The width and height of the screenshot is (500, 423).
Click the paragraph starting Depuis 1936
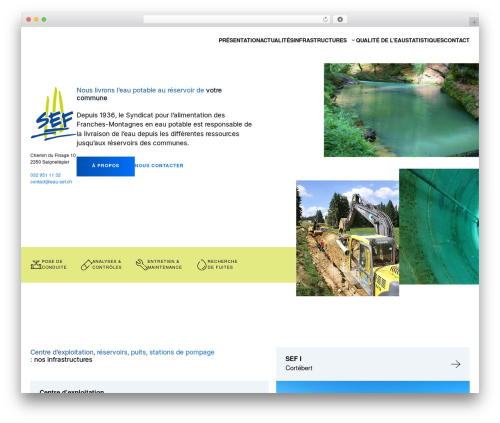pos(164,129)
